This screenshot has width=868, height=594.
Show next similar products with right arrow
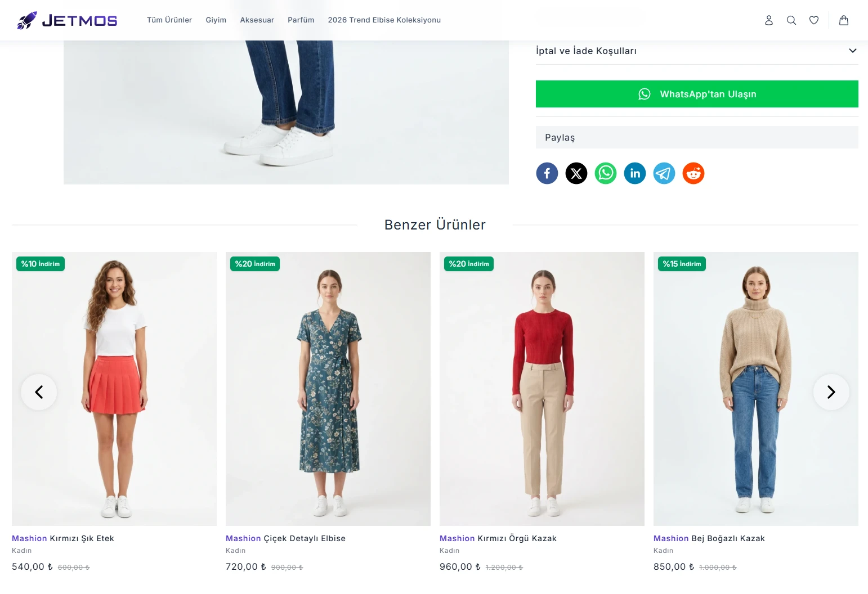[x=831, y=392]
